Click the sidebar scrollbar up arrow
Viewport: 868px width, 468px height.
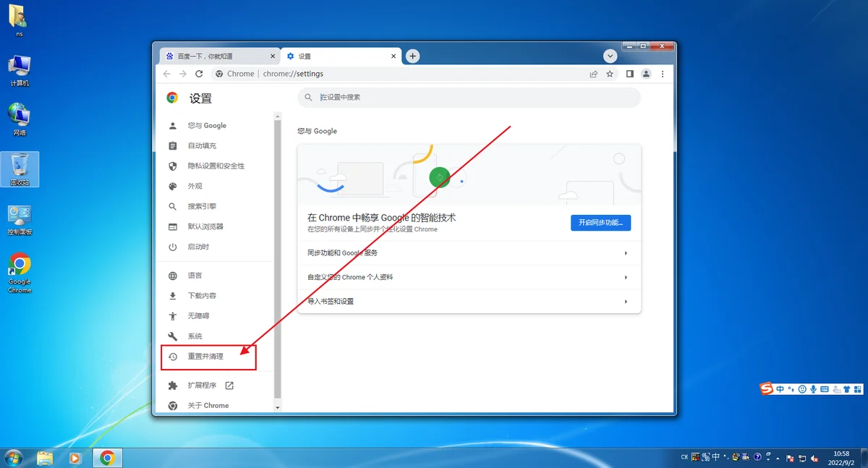pos(277,116)
